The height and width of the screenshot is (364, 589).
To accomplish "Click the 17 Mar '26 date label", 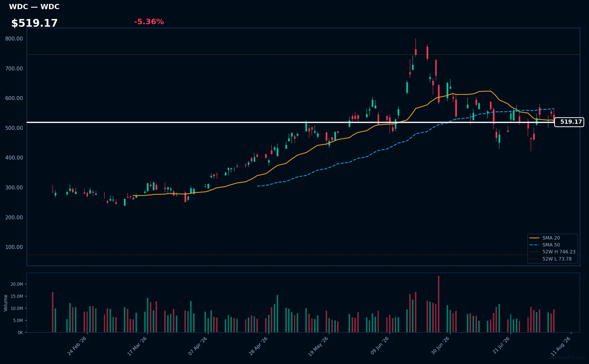I will click(137, 346).
